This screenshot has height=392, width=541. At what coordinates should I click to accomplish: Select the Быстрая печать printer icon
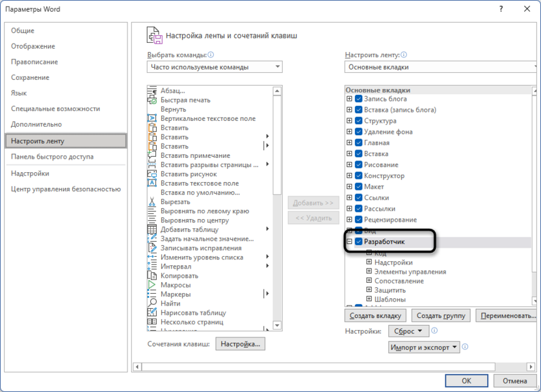click(154, 100)
